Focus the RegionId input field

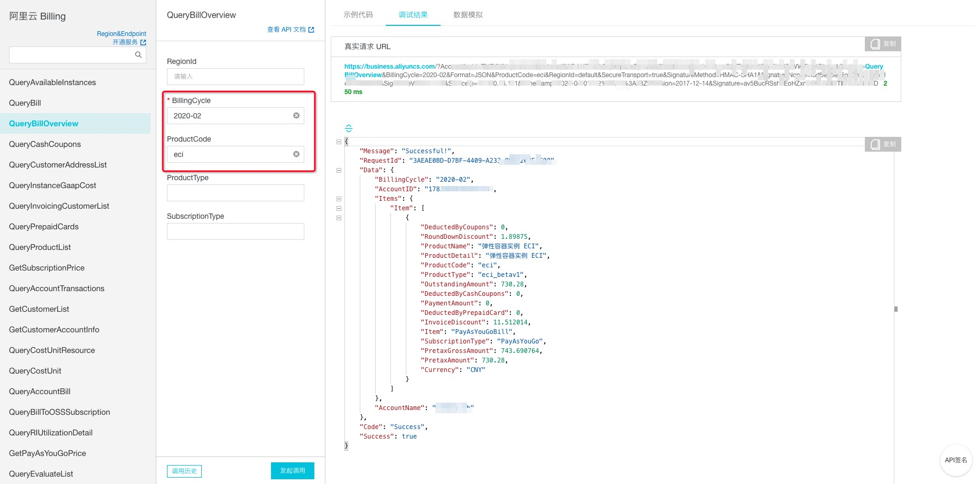pyautogui.click(x=236, y=77)
